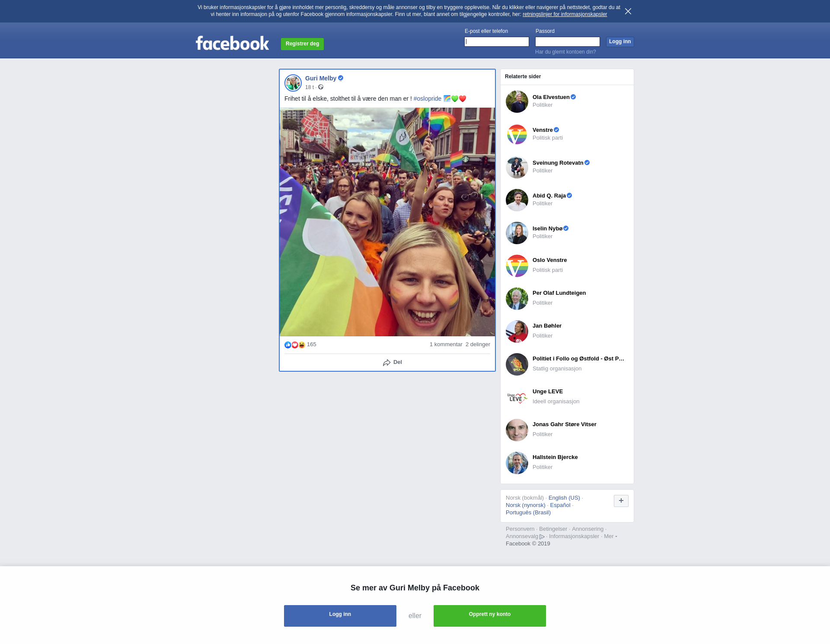Switch language to Norsk (nynorsk)
The image size is (830, 644).
pos(526,505)
